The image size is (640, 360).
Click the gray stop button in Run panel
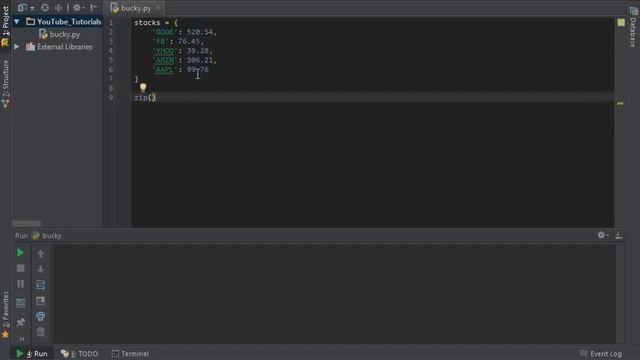[x=20, y=269]
